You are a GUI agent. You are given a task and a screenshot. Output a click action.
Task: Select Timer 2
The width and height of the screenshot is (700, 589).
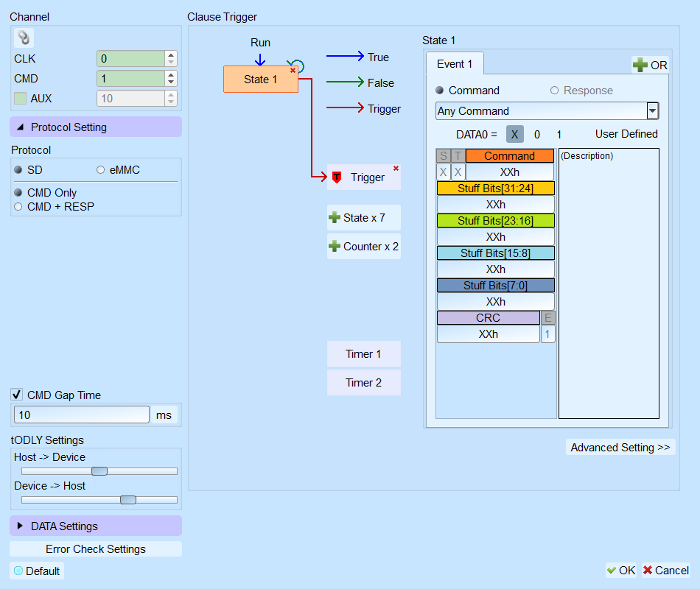pos(364,382)
